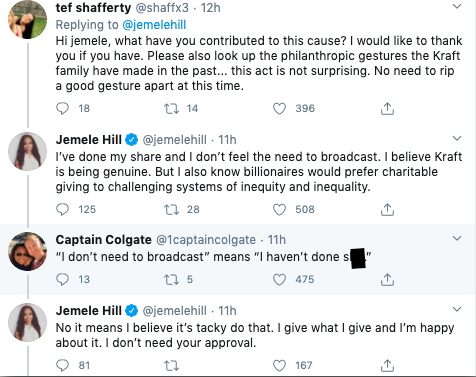Image resolution: width=476 pixels, height=377 pixels.
Task: Open the @jemelehill mention link in reply line
Action: (154, 25)
